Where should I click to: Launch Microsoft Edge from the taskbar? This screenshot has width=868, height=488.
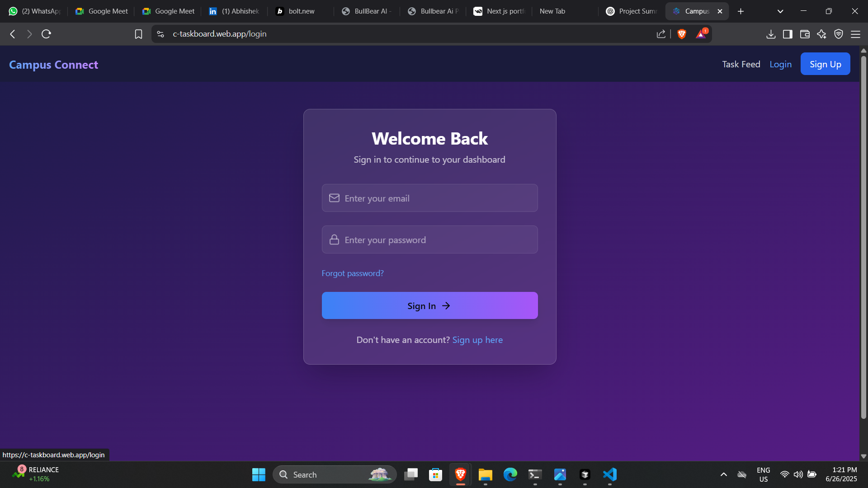click(510, 474)
